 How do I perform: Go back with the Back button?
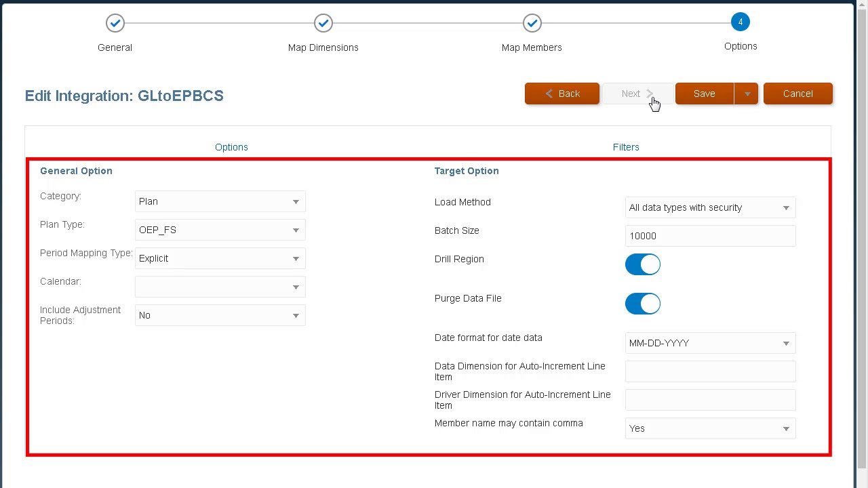562,94
